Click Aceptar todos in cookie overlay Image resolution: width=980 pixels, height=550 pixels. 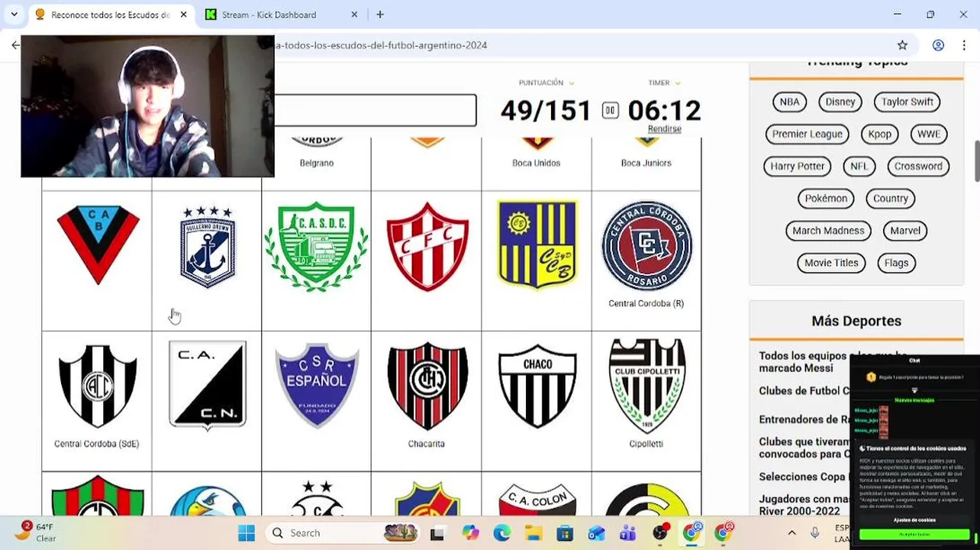(914, 535)
